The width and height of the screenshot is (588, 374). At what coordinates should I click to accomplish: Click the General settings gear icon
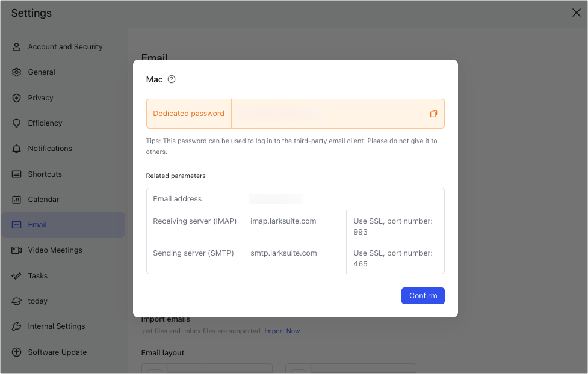click(x=17, y=72)
